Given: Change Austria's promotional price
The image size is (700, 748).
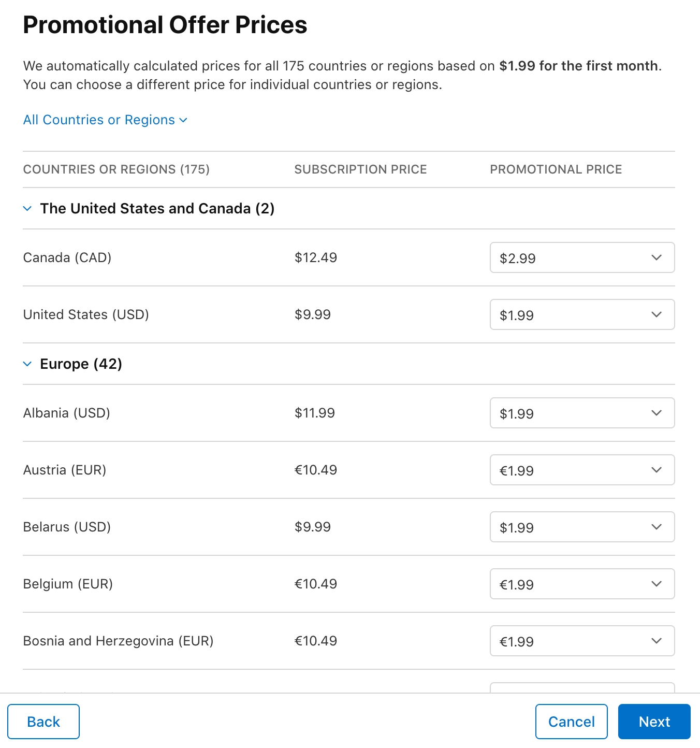Looking at the screenshot, I should click(582, 470).
